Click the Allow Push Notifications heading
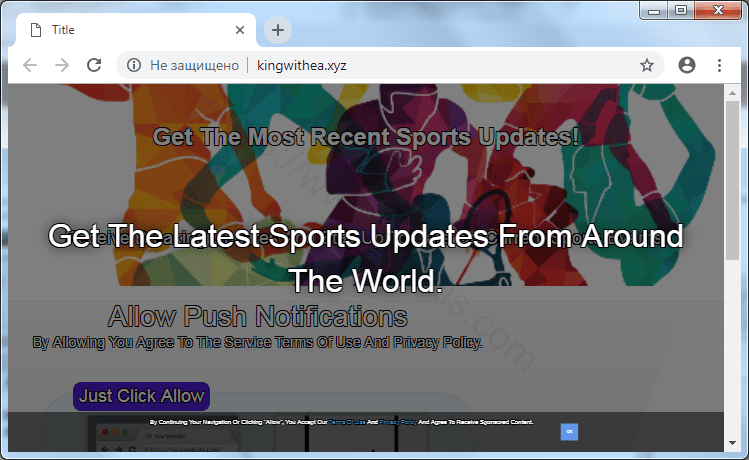 [x=257, y=317]
